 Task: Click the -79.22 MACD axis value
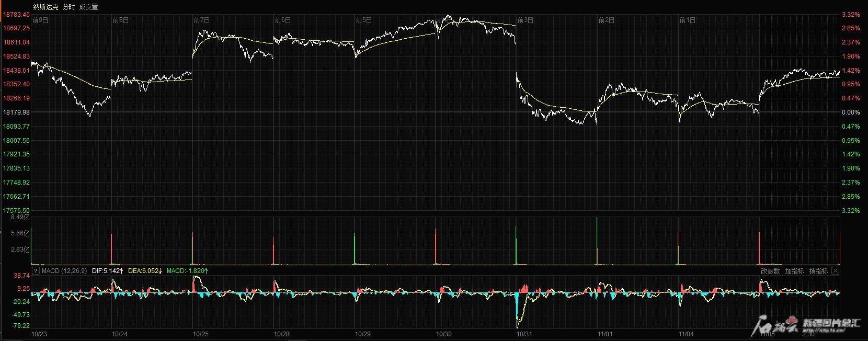coord(21,326)
